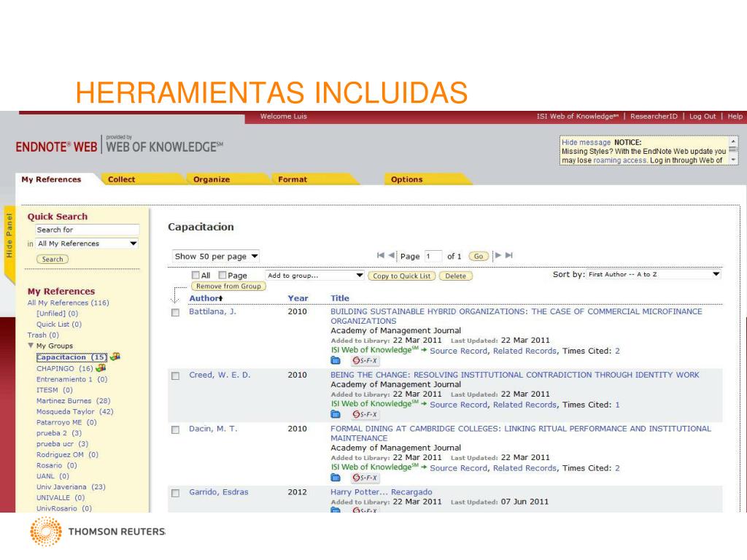Select the Garrido, Esdras record checkbox
Viewport: 747px width, 560px height.
point(175,493)
